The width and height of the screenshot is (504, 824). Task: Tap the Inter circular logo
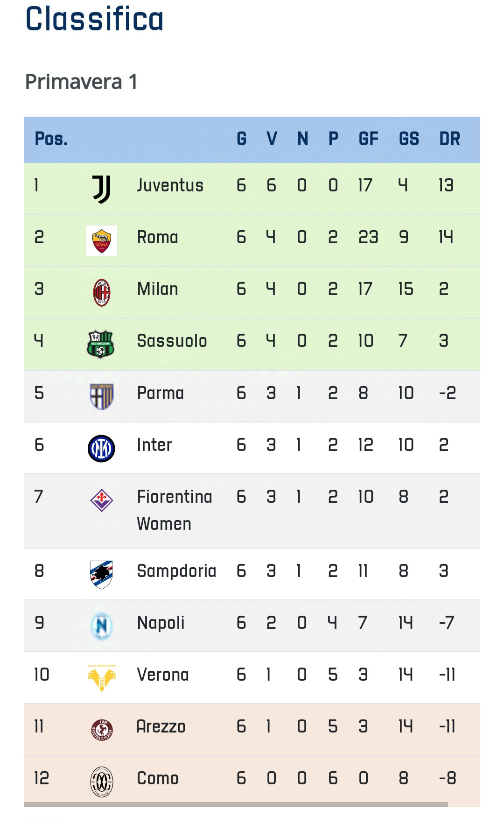click(101, 449)
